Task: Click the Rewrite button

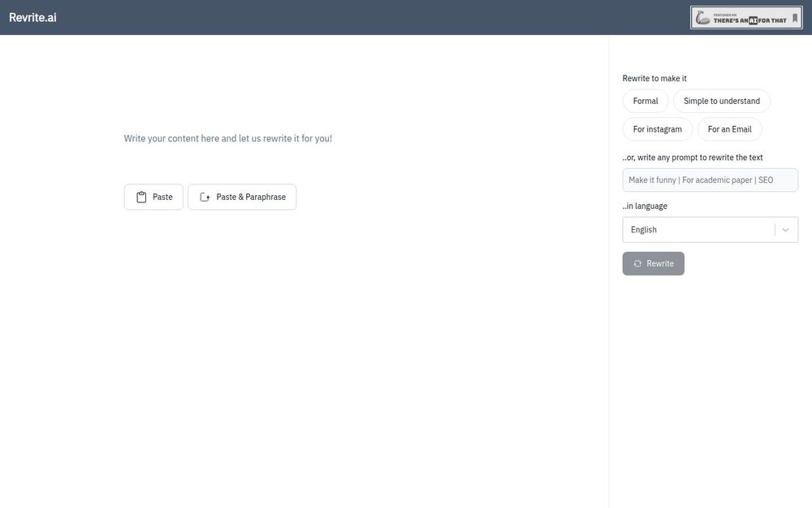Action: pyautogui.click(x=653, y=264)
